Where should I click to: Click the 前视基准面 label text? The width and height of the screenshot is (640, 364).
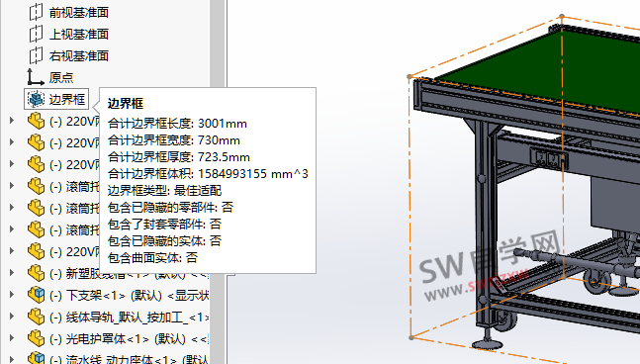(x=79, y=12)
